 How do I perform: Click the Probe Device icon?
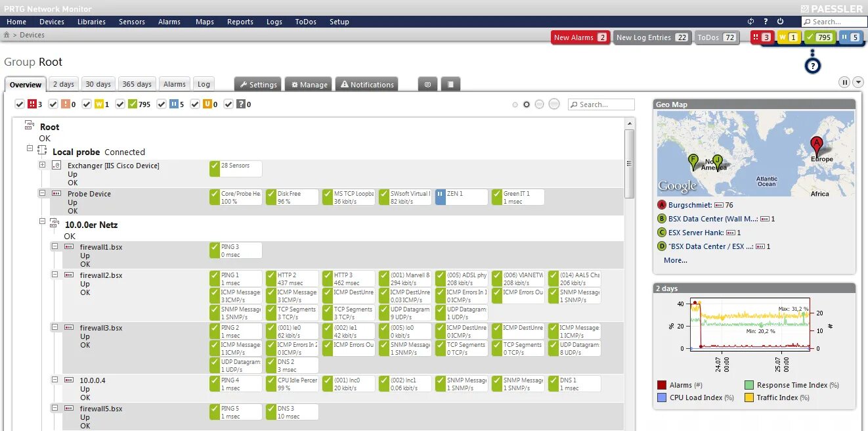pos(56,193)
